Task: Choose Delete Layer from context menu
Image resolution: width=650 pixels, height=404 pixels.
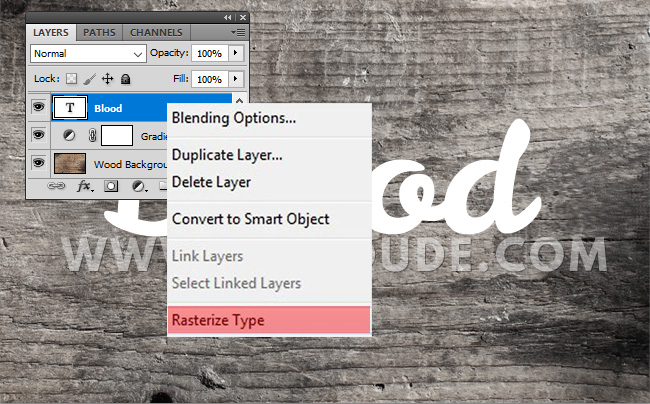Action: click(x=269, y=182)
